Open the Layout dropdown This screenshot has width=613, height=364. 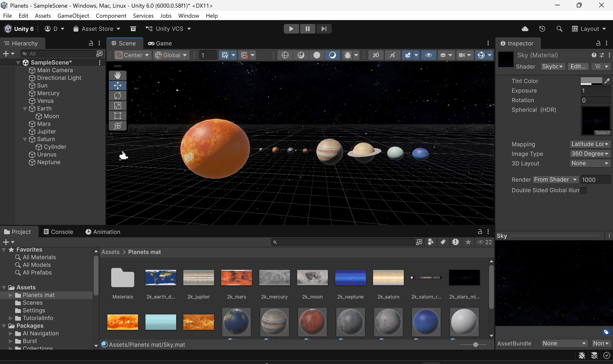tap(590, 29)
